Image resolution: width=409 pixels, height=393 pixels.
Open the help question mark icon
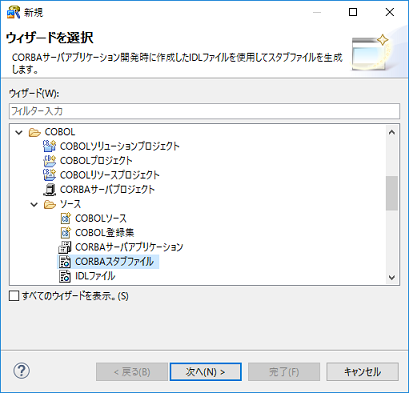point(22,371)
